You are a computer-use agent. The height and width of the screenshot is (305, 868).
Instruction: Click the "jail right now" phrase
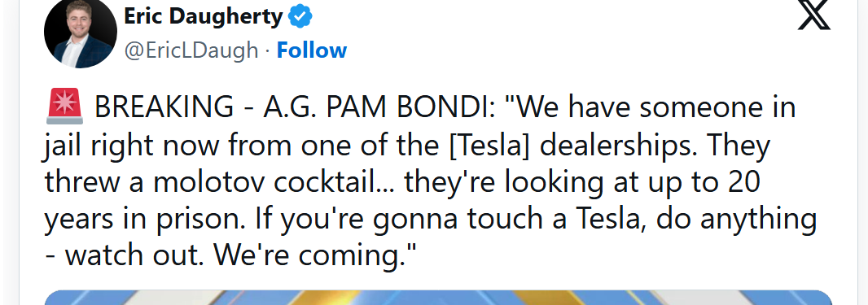click(x=132, y=145)
